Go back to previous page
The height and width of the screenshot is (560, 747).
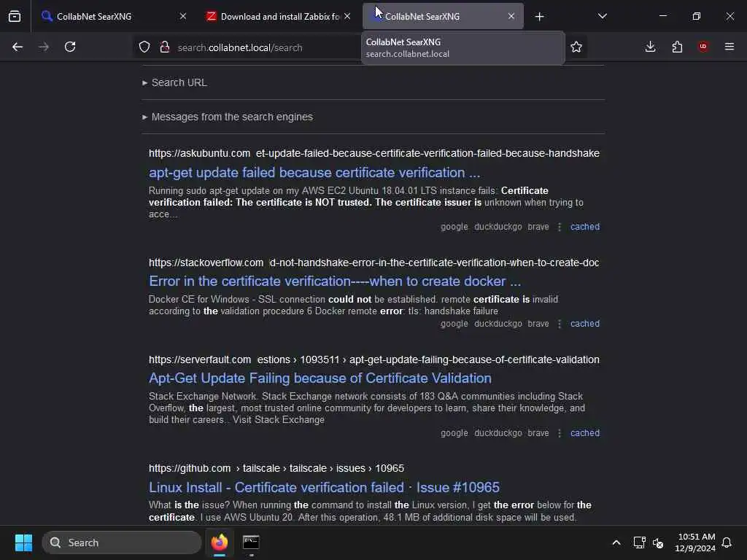(x=18, y=47)
